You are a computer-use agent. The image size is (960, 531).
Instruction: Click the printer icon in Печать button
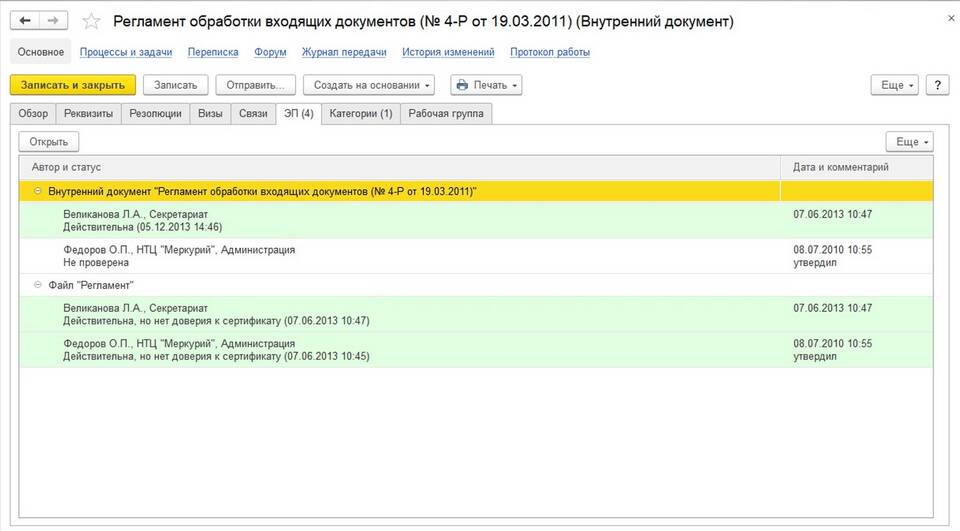point(462,85)
